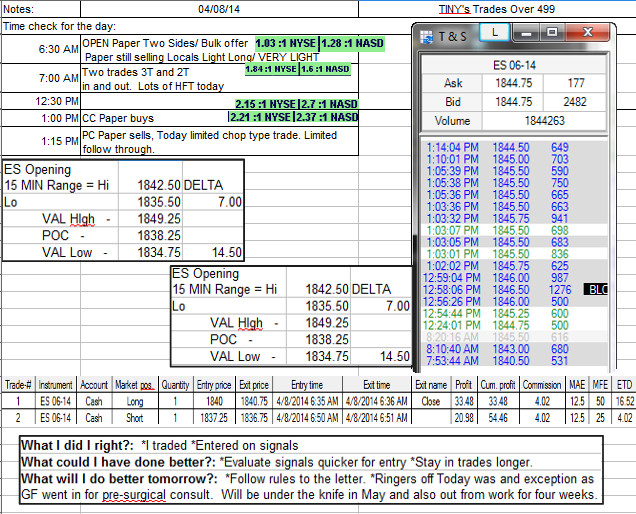Select the 1:03:07 PM green trade row

(x=514, y=230)
